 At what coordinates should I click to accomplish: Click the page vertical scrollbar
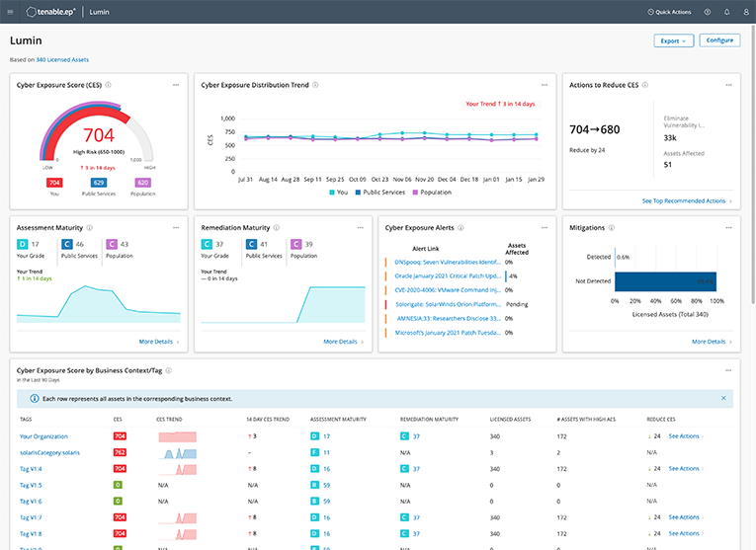753,164
